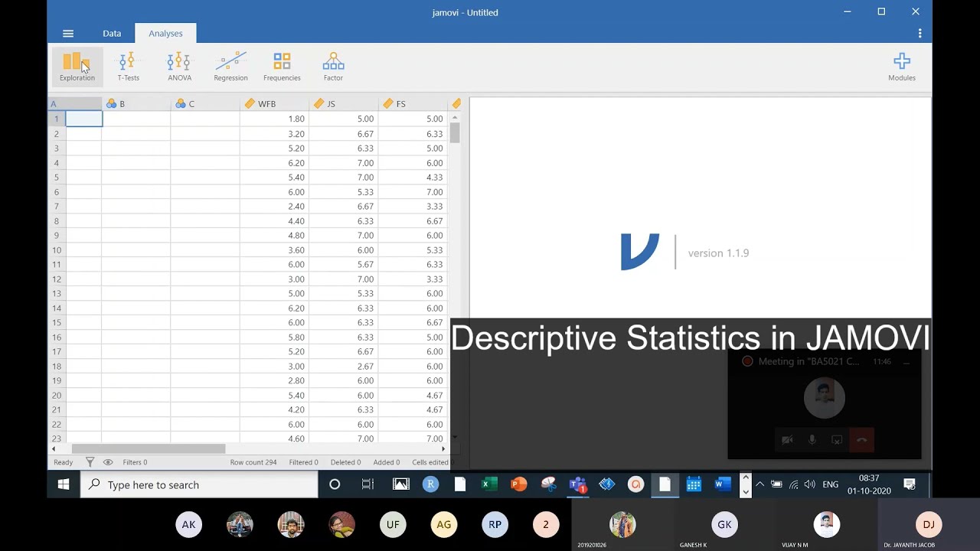Open Cortana circle icon on taskbar
The height and width of the screenshot is (551, 980).
(x=335, y=484)
